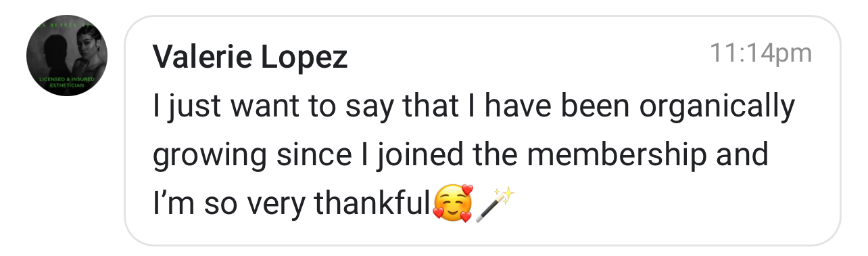Viewport: 868px width, 256px height.
Task: Select the Valerie Lopez sender name
Action: (250, 59)
